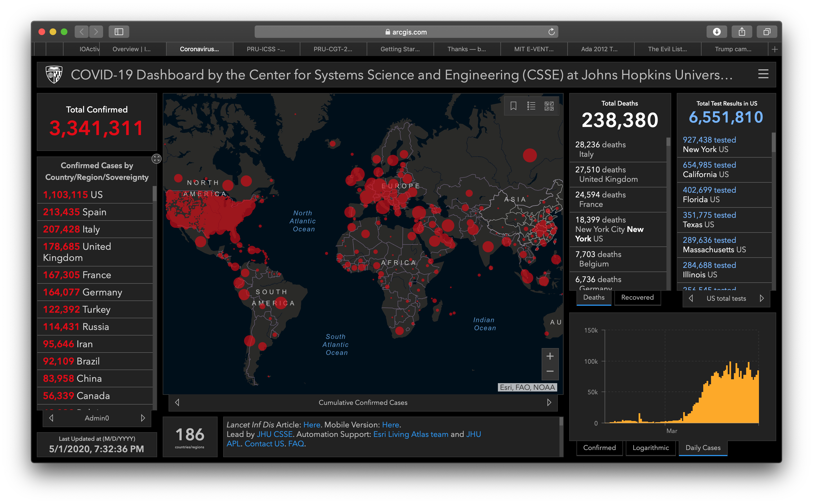Show the Logarithmic chart tab
Viewport: 813px width, 504px height.
click(x=651, y=448)
